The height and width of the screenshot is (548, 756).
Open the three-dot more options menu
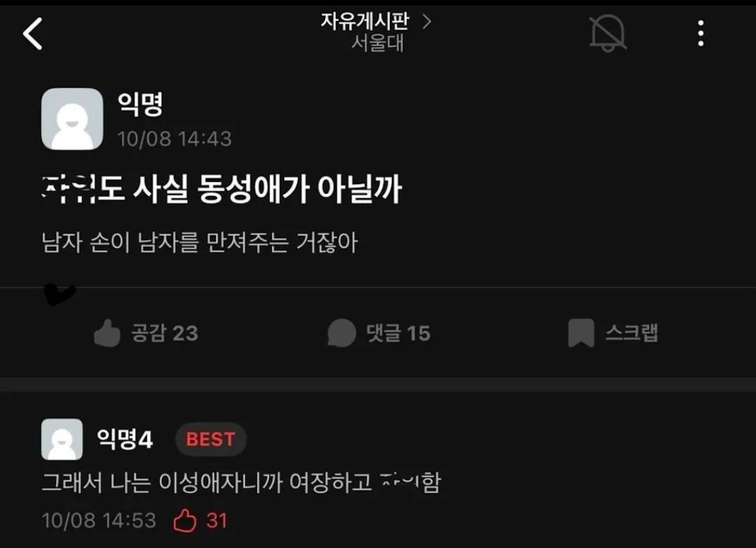[701, 34]
